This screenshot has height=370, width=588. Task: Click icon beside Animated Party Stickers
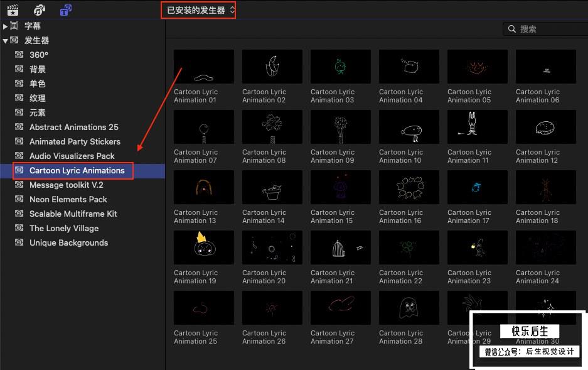(x=19, y=141)
